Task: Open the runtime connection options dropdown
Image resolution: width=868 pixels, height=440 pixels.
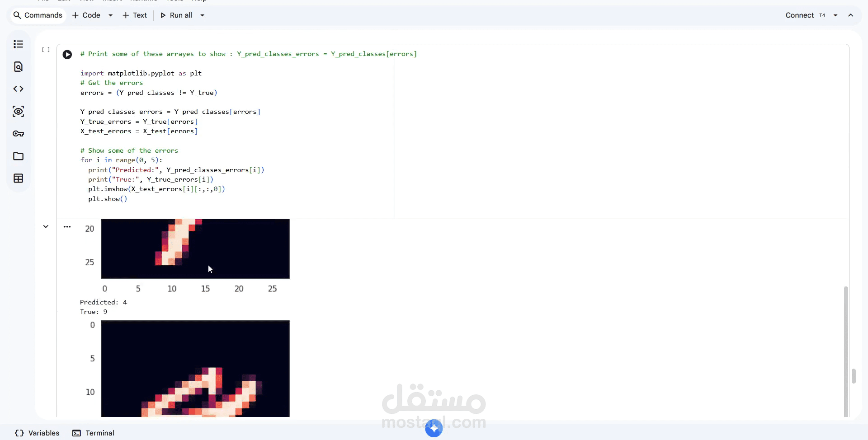Action: pyautogui.click(x=835, y=15)
